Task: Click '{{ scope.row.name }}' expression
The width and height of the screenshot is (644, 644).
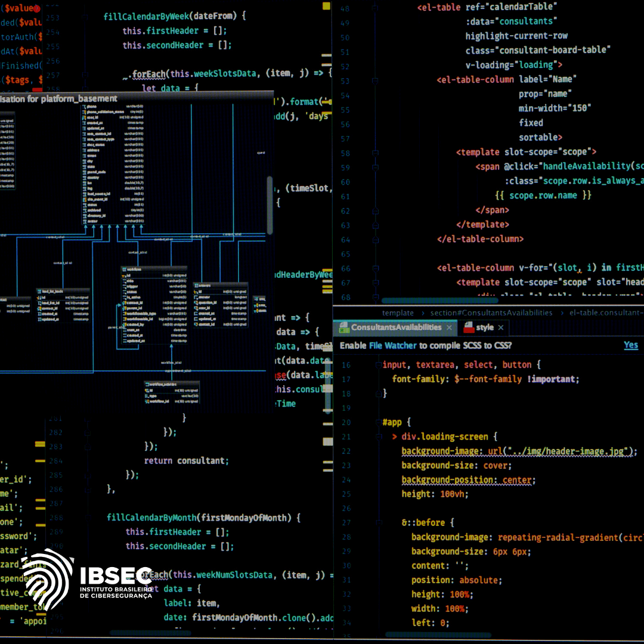Action: pyautogui.click(x=543, y=195)
